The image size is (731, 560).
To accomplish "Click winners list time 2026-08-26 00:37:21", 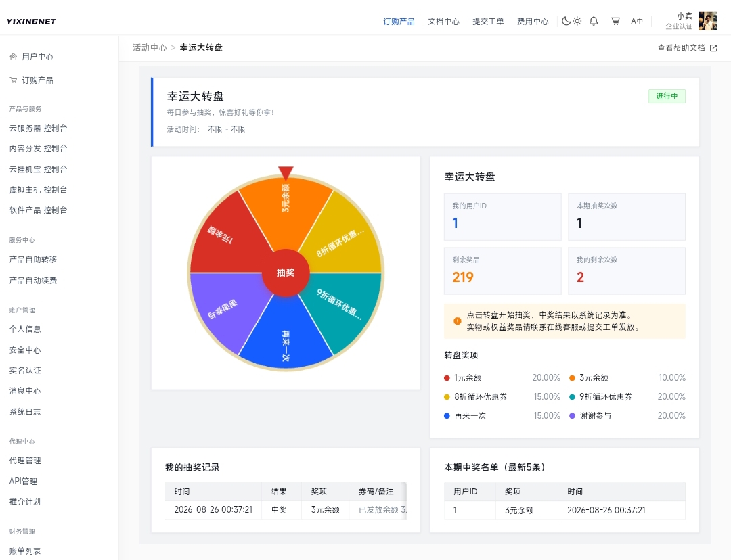I will point(606,510).
